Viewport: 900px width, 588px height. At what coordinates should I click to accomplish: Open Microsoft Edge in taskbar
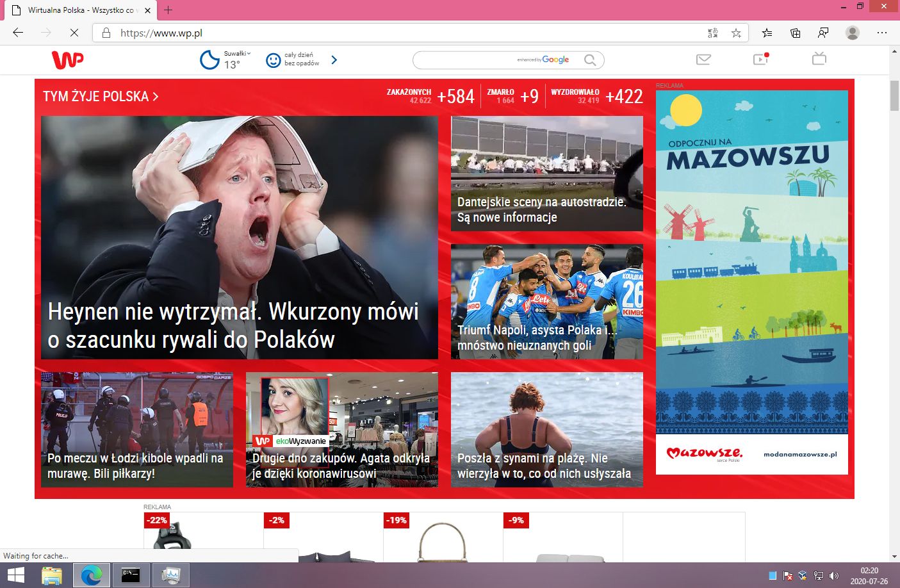coord(92,576)
